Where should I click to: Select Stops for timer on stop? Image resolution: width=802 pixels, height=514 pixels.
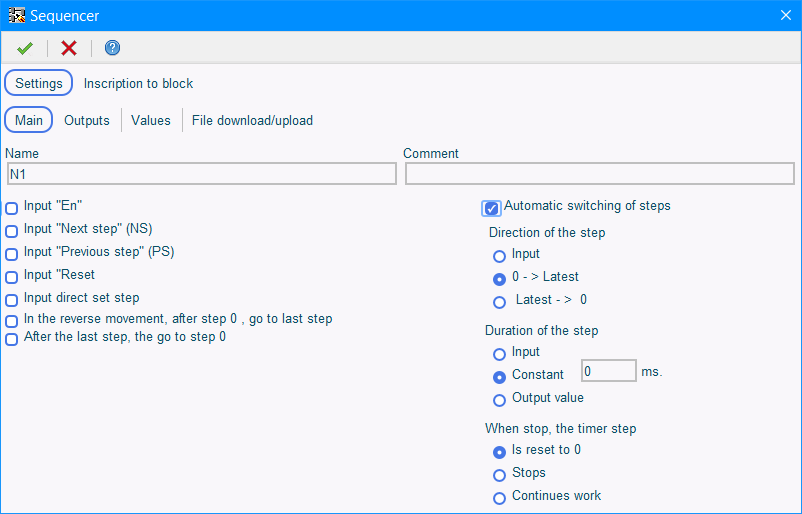[x=499, y=475]
